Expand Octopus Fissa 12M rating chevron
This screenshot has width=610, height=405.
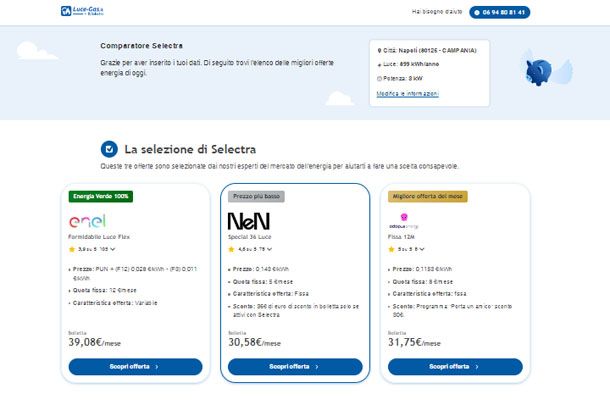[x=422, y=249]
